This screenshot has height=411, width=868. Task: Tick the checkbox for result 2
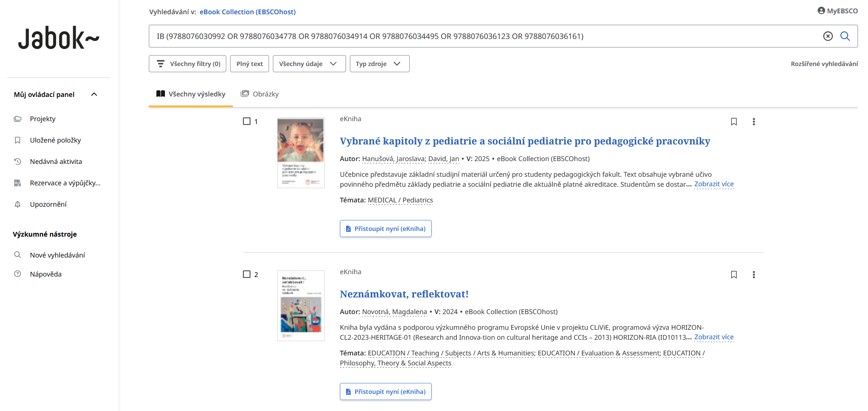pos(247,274)
